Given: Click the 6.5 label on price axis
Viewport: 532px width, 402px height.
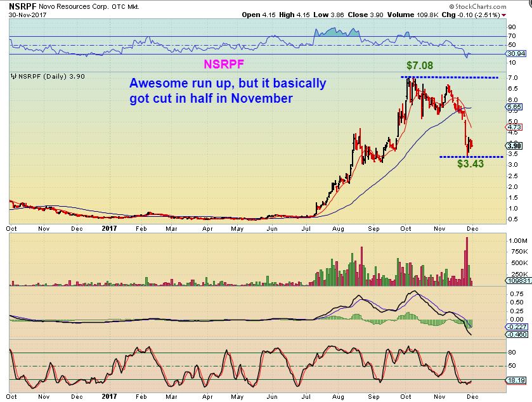Looking at the screenshot, I should 514,89.
